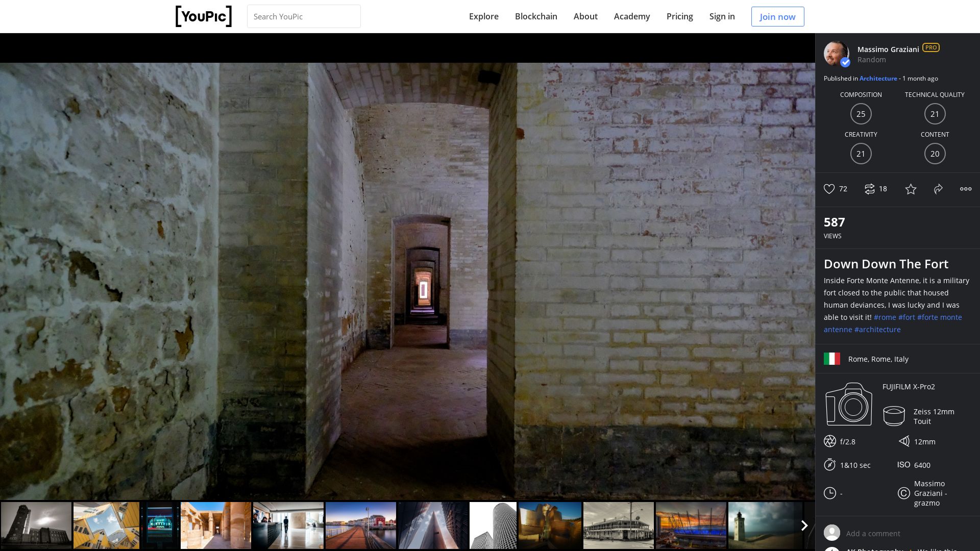Open Massimo Graziani's profile avatar

(x=836, y=54)
